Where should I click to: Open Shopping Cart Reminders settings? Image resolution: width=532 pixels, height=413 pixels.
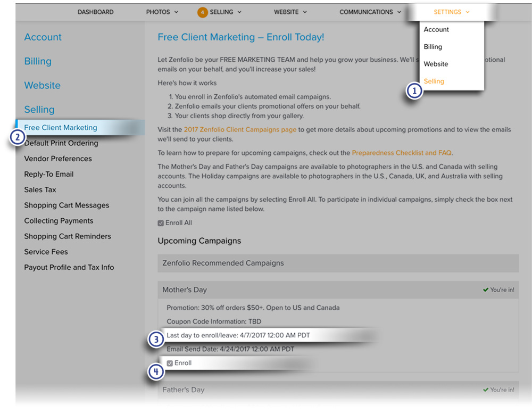pyautogui.click(x=68, y=236)
